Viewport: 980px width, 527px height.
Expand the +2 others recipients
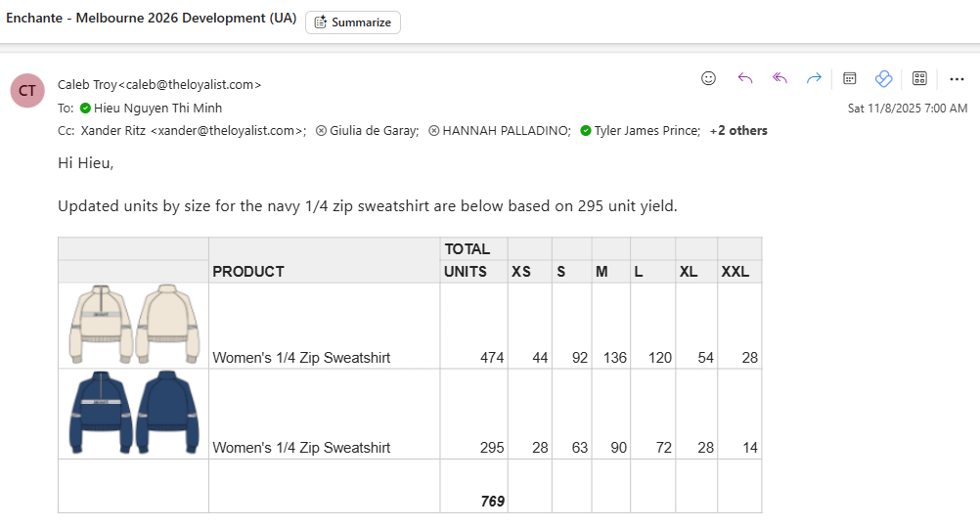tap(738, 131)
